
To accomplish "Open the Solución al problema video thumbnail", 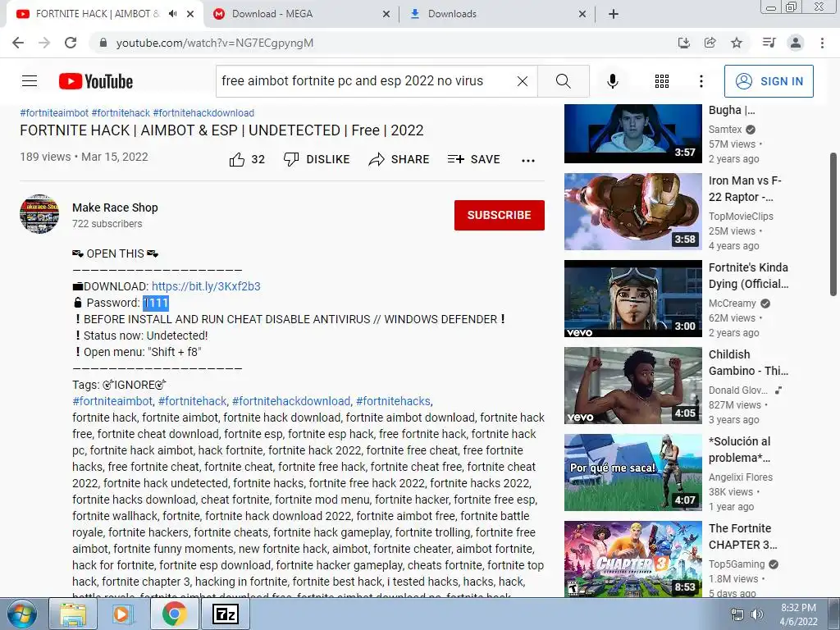I will [632, 472].
